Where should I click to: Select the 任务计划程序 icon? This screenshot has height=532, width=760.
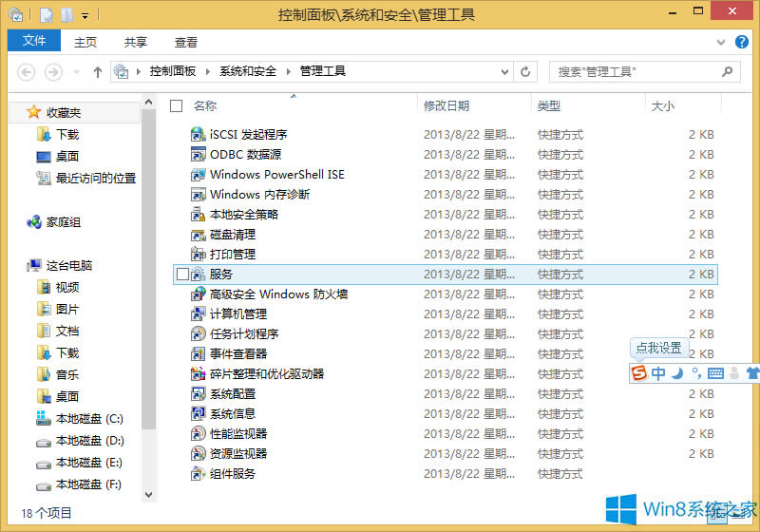199,334
